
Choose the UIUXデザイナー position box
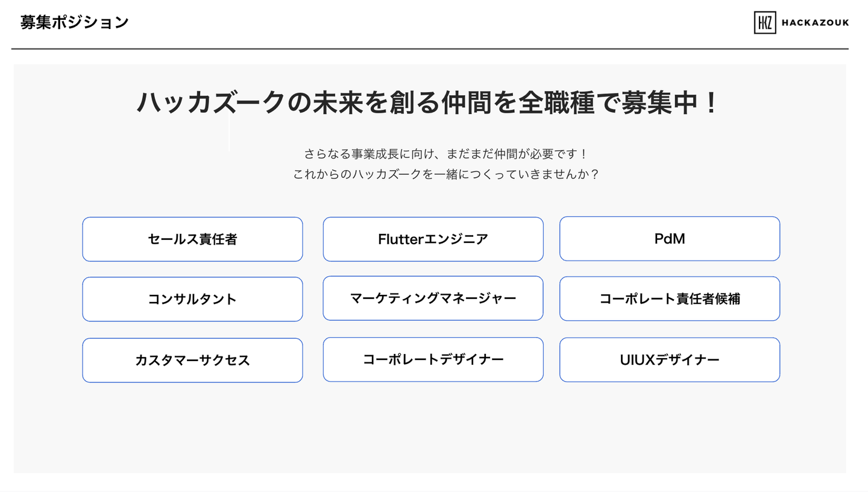670,360
